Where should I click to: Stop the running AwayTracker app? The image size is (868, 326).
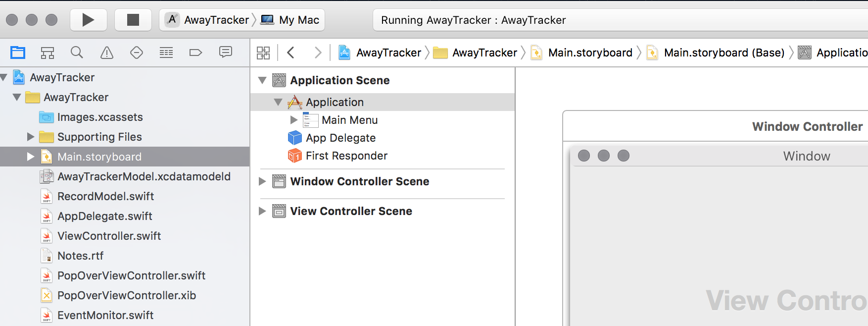[133, 20]
